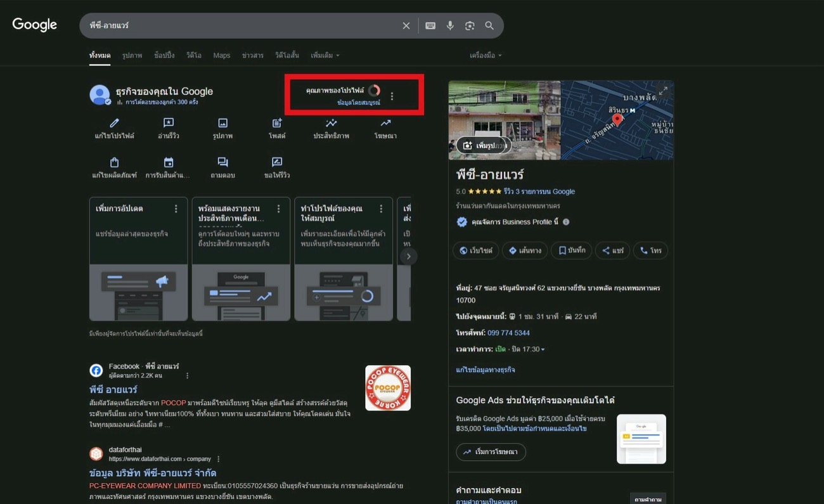Image resolution: width=824 pixels, height=504 pixels.
Task: Open the POCOP Eyewear result thumbnail
Action: tap(388, 388)
